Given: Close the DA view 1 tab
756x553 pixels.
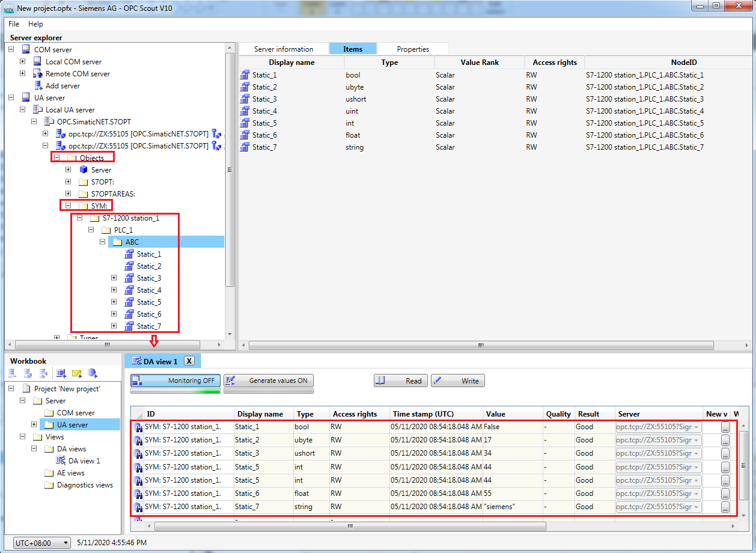Looking at the screenshot, I should pos(189,361).
